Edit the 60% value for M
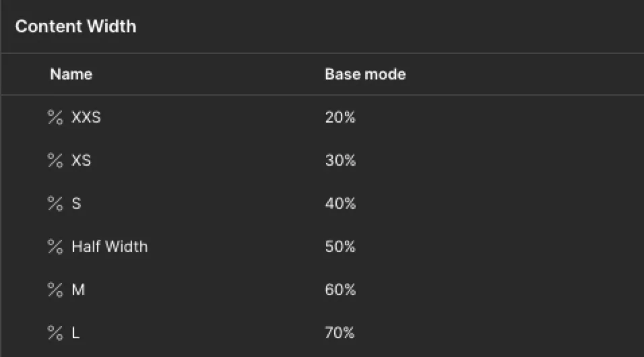The image size is (644, 357). (340, 290)
